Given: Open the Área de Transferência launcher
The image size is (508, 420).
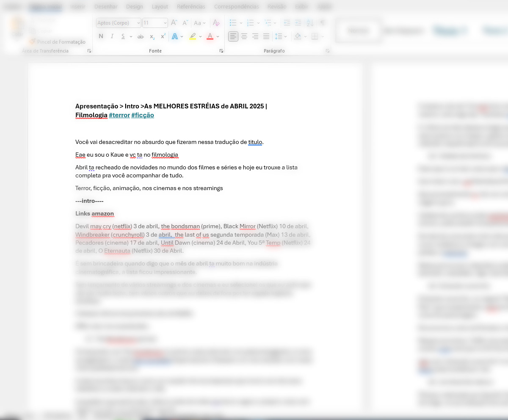Looking at the screenshot, I should coord(89,51).
